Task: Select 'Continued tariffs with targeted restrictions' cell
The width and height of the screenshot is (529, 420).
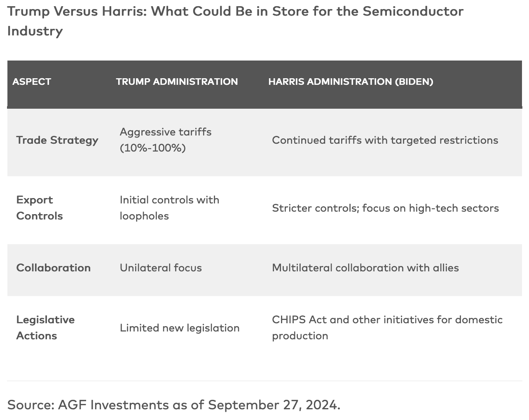Action: (385, 140)
